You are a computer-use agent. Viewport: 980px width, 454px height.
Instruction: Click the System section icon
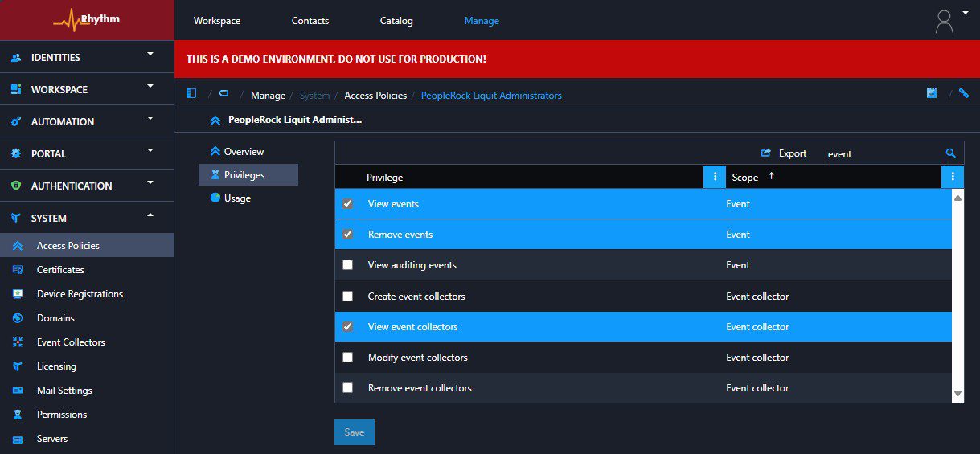coord(16,219)
